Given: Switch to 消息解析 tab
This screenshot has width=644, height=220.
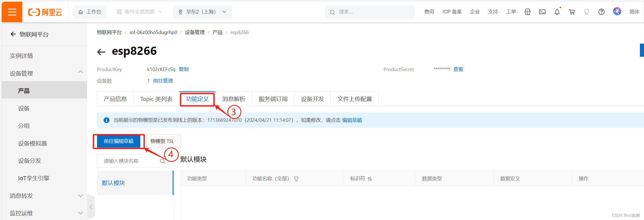Looking at the screenshot, I should [234, 99].
